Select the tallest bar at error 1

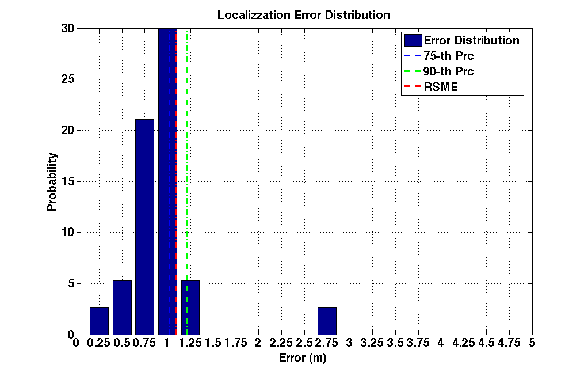pyautogui.click(x=167, y=181)
